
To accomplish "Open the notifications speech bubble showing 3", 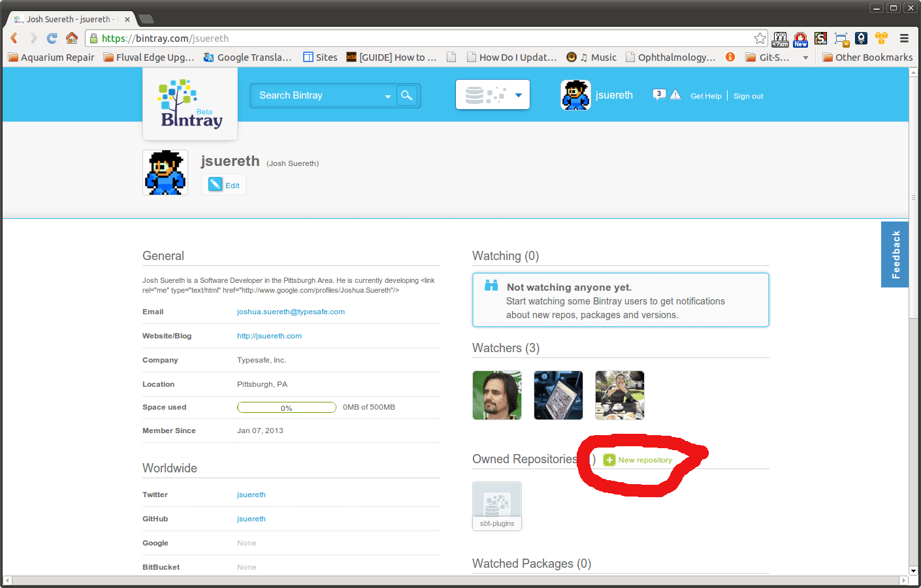I will click(659, 95).
